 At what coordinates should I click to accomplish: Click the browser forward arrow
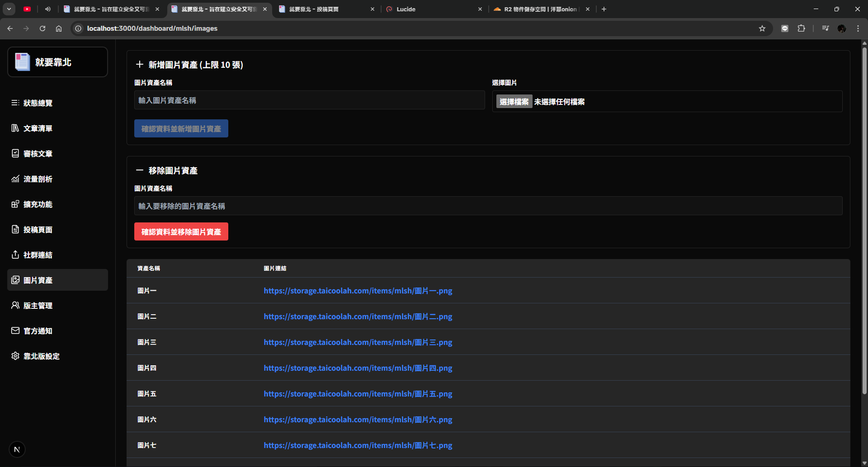pos(26,28)
